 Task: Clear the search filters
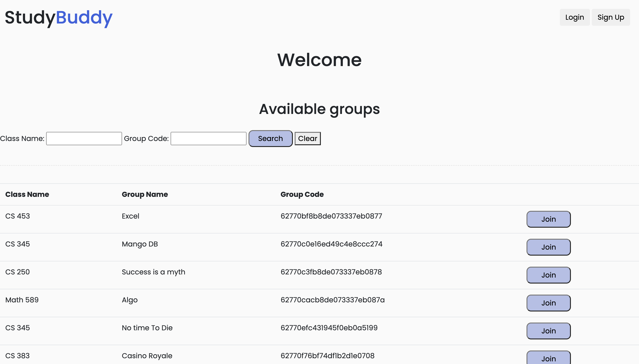(307, 139)
